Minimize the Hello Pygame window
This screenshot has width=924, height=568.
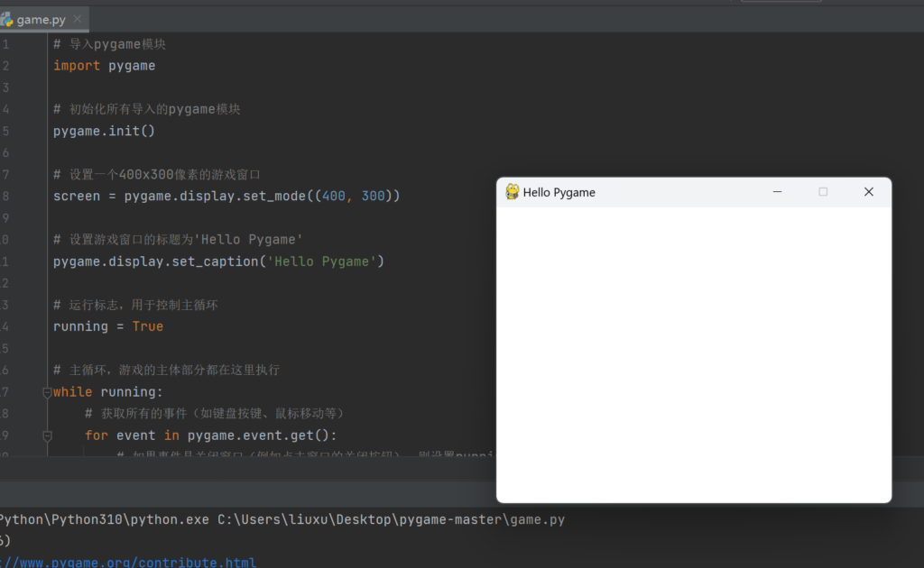(777, 192)
